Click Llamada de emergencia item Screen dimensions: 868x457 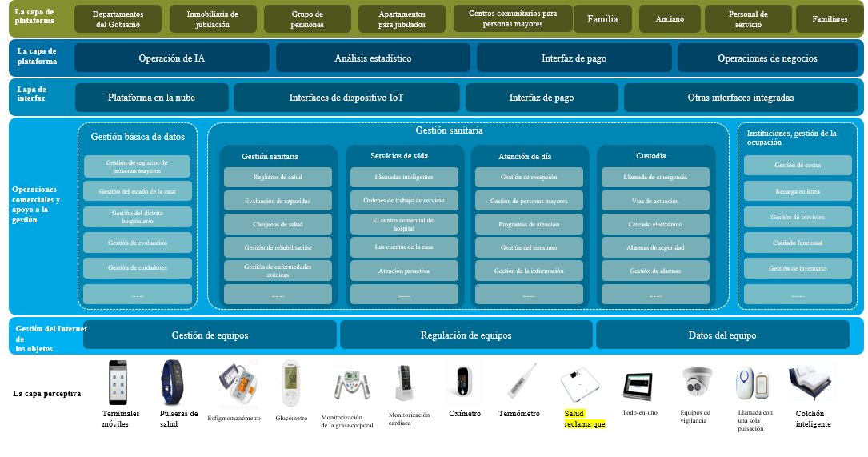pos(655,177)
